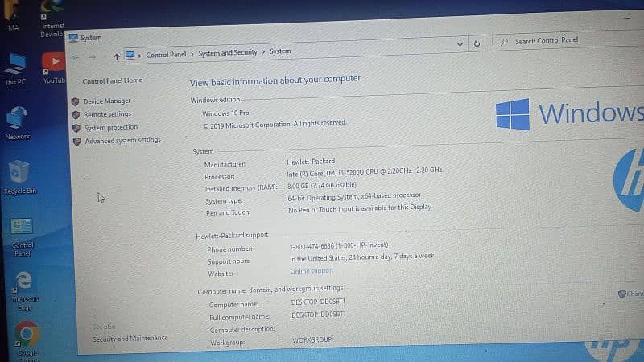Image resolution: width=644 pixels, height=362 pixels.
Task: Click the up arrow navigation button
Action: 117,56
